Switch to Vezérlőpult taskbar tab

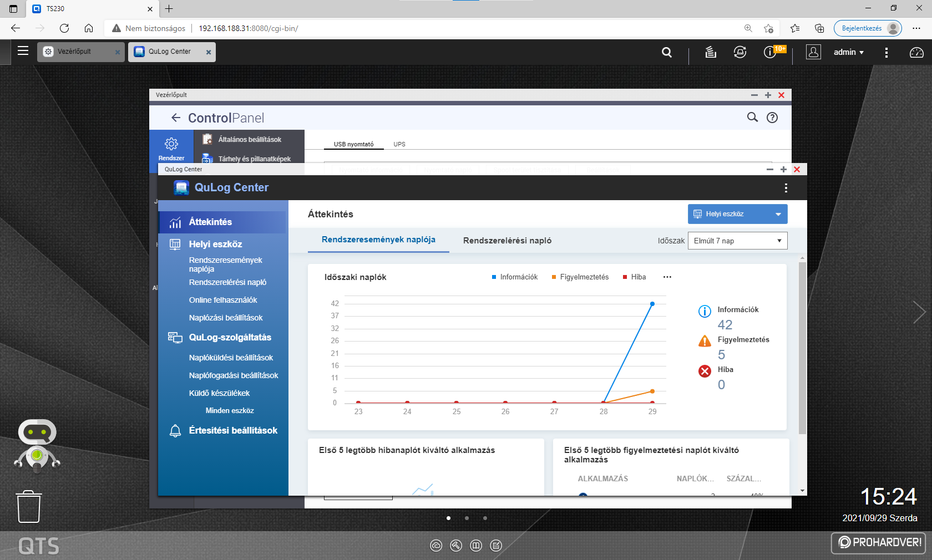(x=81, y=52)
